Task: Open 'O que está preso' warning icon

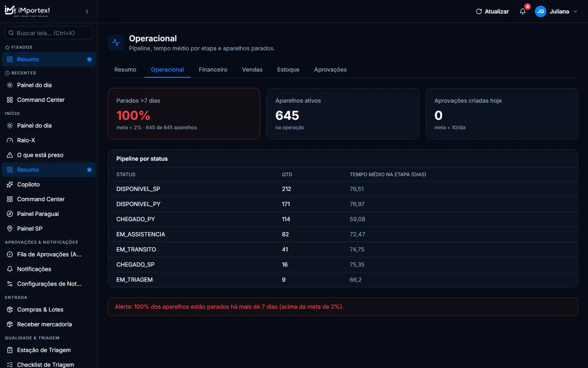Action: pos(10,155)
